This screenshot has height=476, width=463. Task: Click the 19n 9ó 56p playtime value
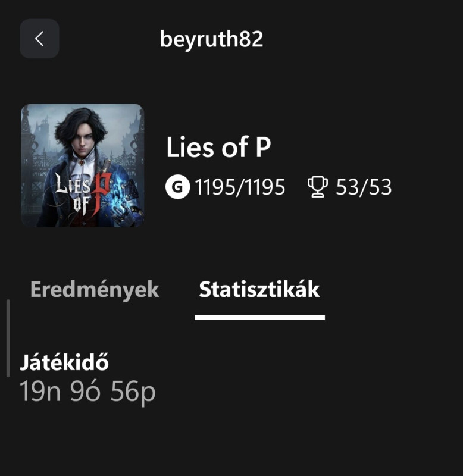pos(87,392)
